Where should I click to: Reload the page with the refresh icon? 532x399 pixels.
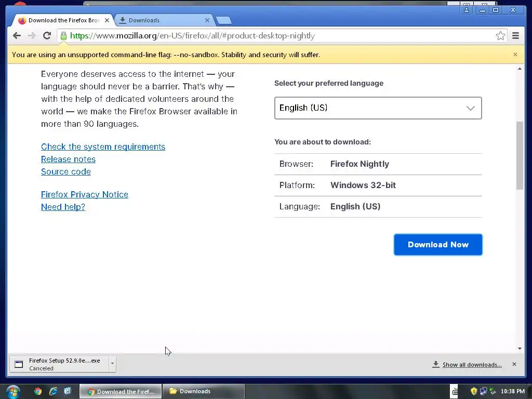(47, 36)
